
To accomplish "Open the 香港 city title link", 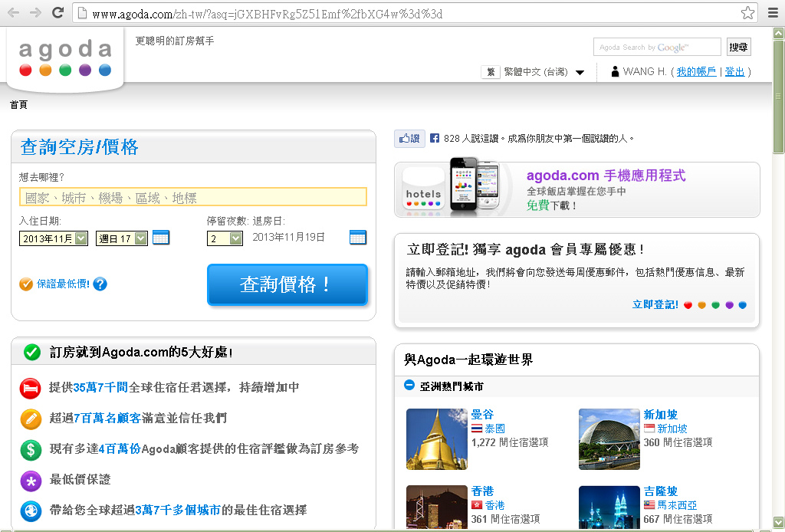I will click(483, 491).
